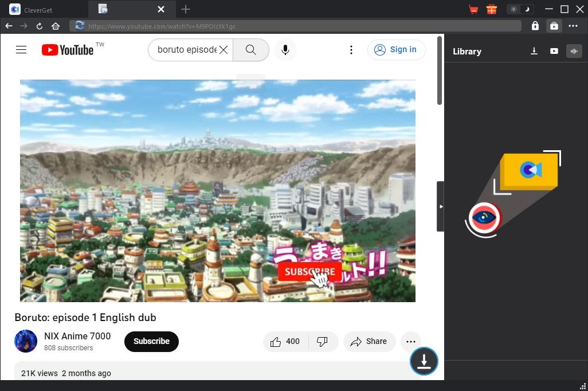Switch to dark theme moon toggle

(526, 9)
